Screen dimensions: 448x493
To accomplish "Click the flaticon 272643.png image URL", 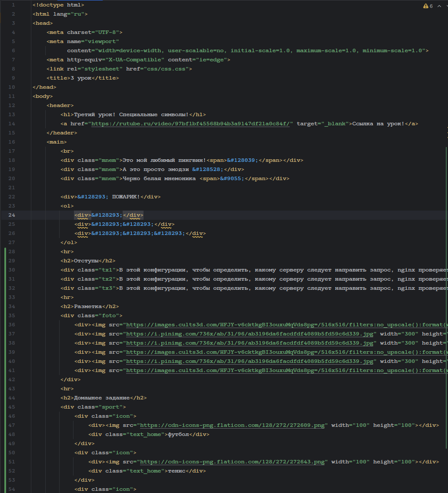I will click(232, 461).
